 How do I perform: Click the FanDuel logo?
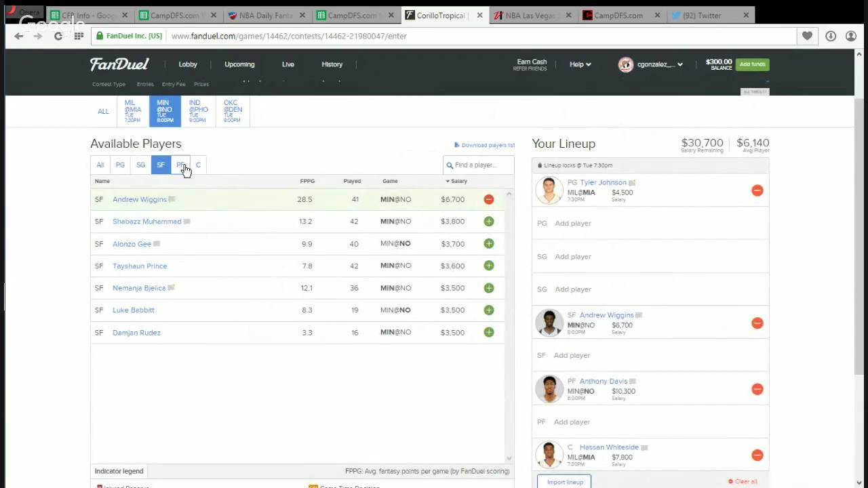[119, 64]
